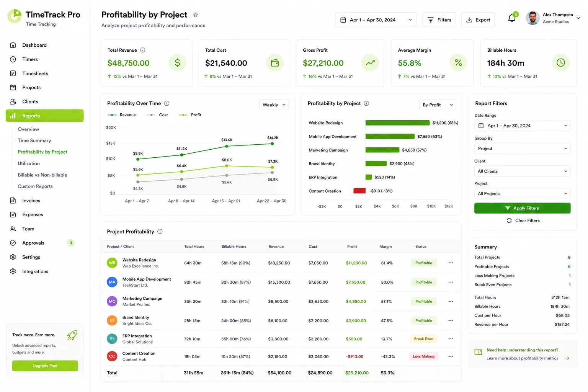Open Custom Reports in sidebar
Image resolution: width=588 pixels, height=392 pixels.
pyautogui.click(x=35, y=186)
